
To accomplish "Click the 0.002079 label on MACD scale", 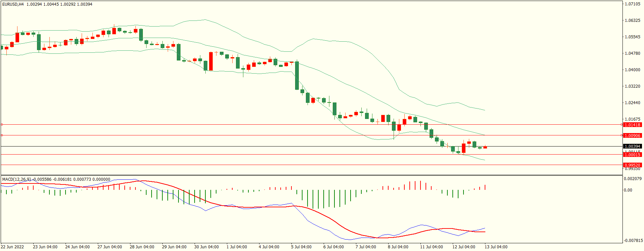I will coord(633,179).
